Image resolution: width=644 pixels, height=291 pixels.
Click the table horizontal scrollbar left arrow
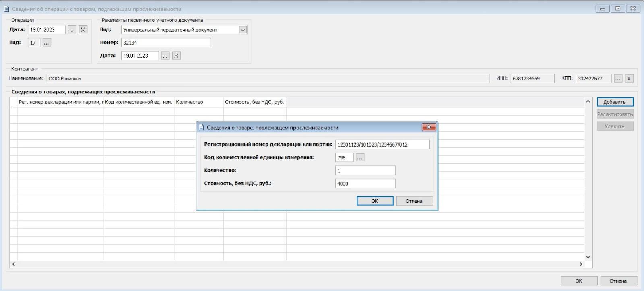point(14,264)
